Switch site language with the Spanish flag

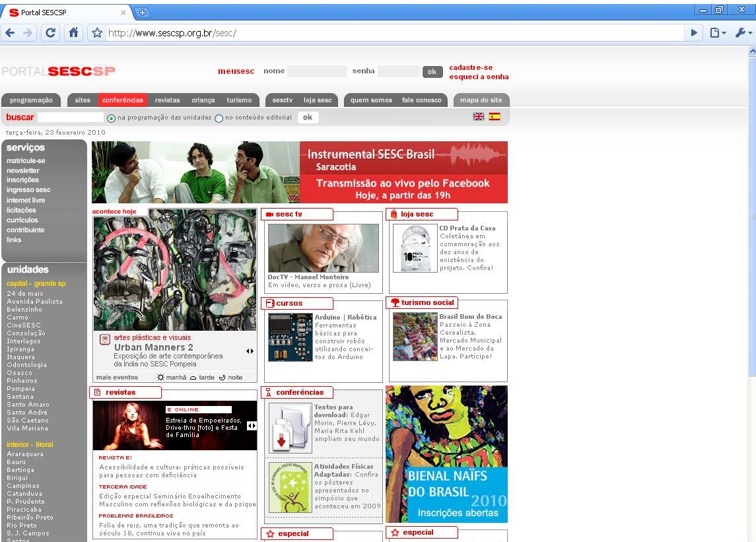pyautogui.click(x=495, y=117)
